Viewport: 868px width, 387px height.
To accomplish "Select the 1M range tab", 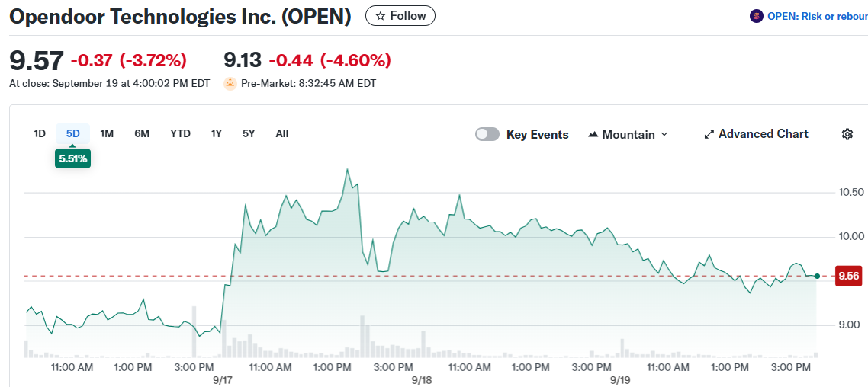I will [107, 134].
